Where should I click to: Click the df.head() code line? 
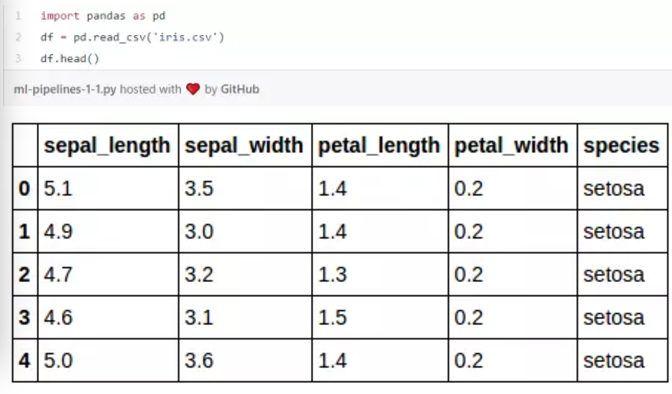70,58
